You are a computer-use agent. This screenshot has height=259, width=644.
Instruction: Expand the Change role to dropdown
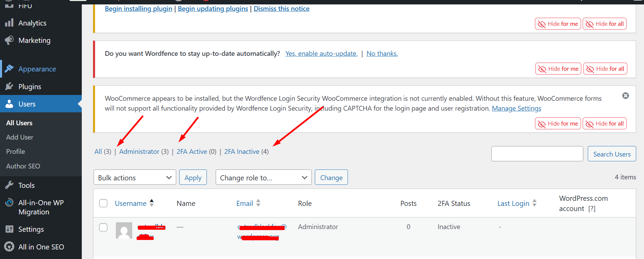[263, 177]
